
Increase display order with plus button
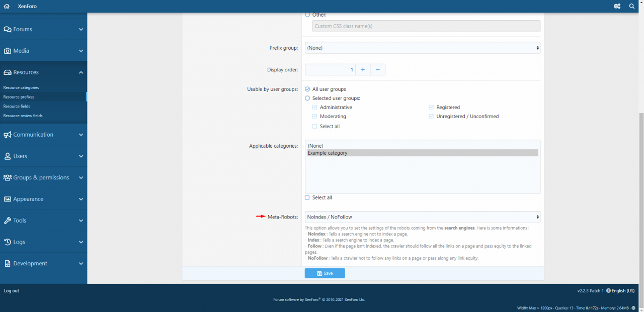(x=363, y=69)
